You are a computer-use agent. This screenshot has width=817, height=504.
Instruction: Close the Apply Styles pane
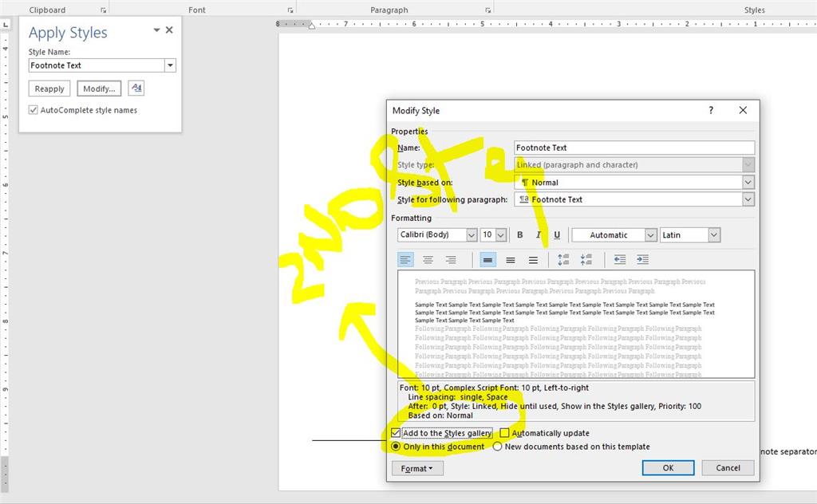coord(169,30)
